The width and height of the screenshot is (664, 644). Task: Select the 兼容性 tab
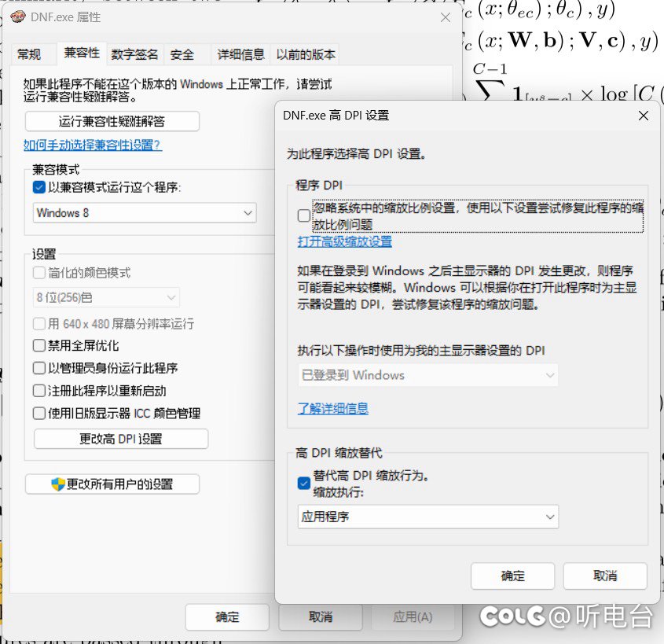click(82, 53)
